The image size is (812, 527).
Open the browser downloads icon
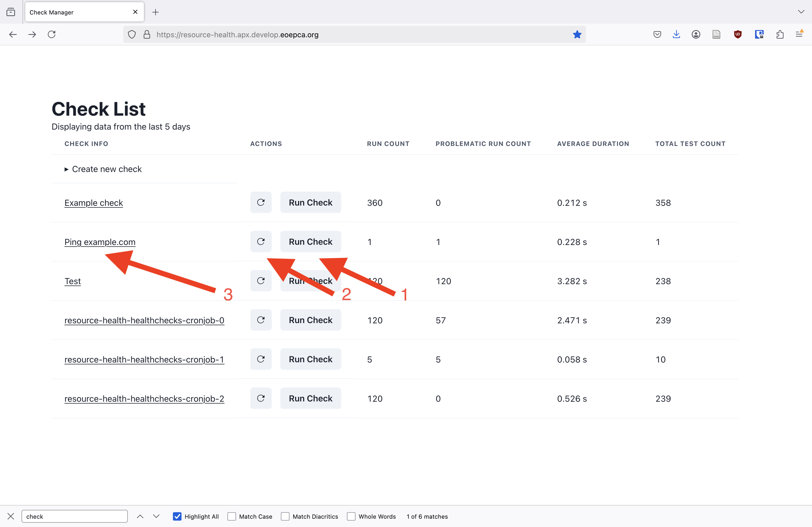pyautogui.click(x=676, y=34)
